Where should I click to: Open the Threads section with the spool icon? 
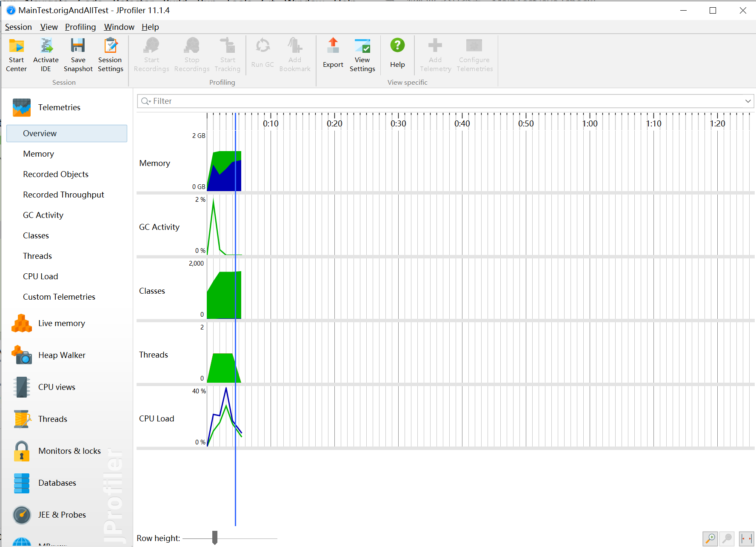click(x=40, y=419)
